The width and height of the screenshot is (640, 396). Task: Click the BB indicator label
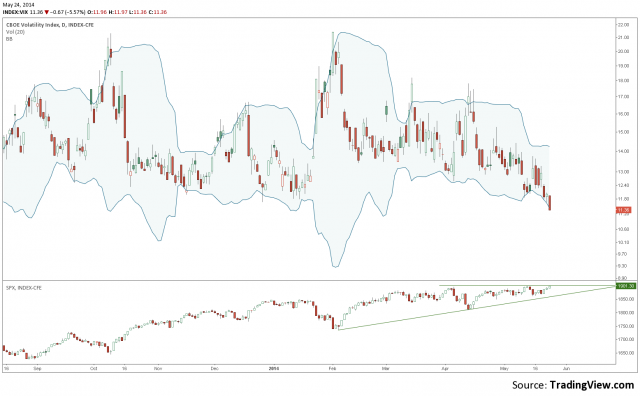coord(9,39)
